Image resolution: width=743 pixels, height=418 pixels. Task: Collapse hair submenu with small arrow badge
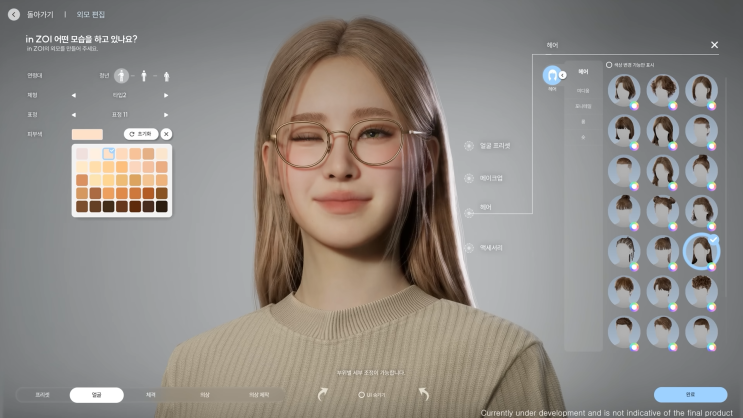tap(562, 75)
